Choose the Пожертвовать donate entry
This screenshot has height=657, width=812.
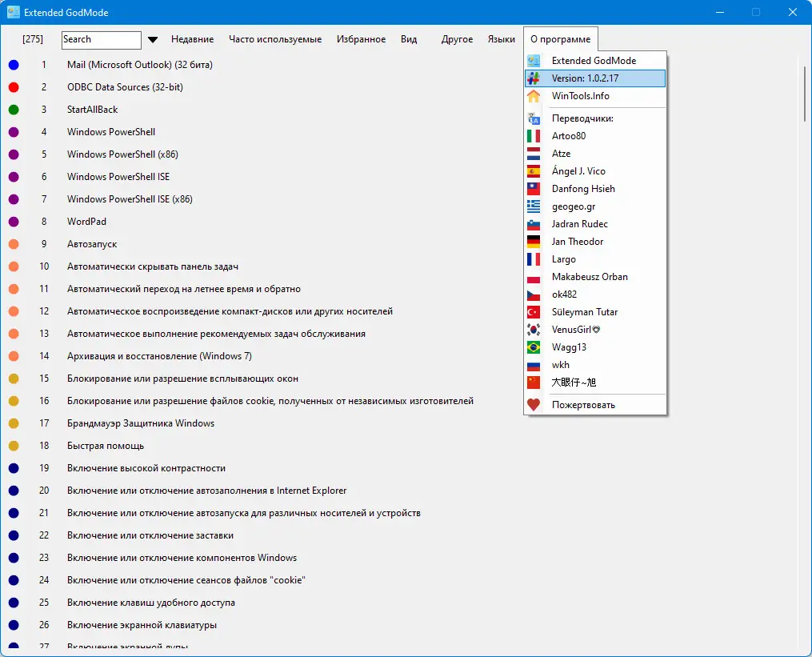595,405
